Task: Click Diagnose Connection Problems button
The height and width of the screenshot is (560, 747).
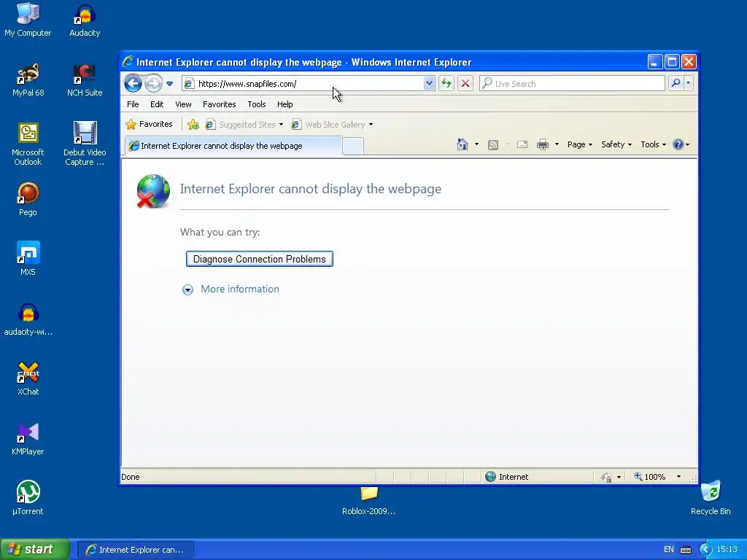Action: (259, 259)
